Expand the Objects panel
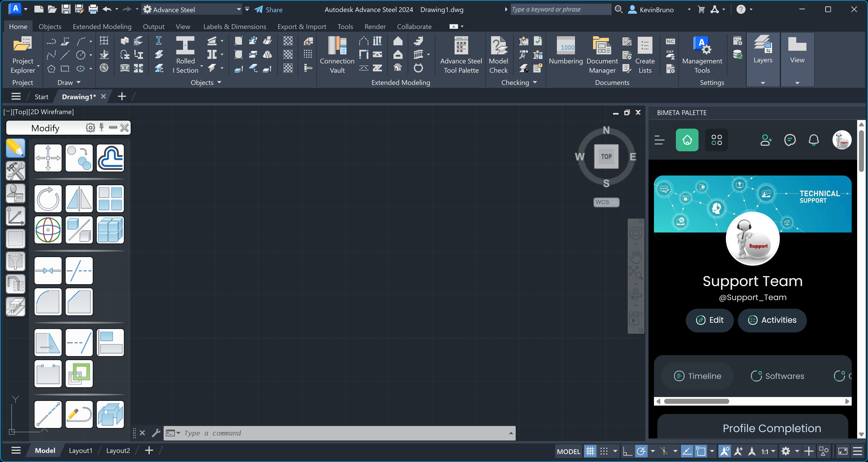This screenshot has height=462, width=868. tap(206, 83)
